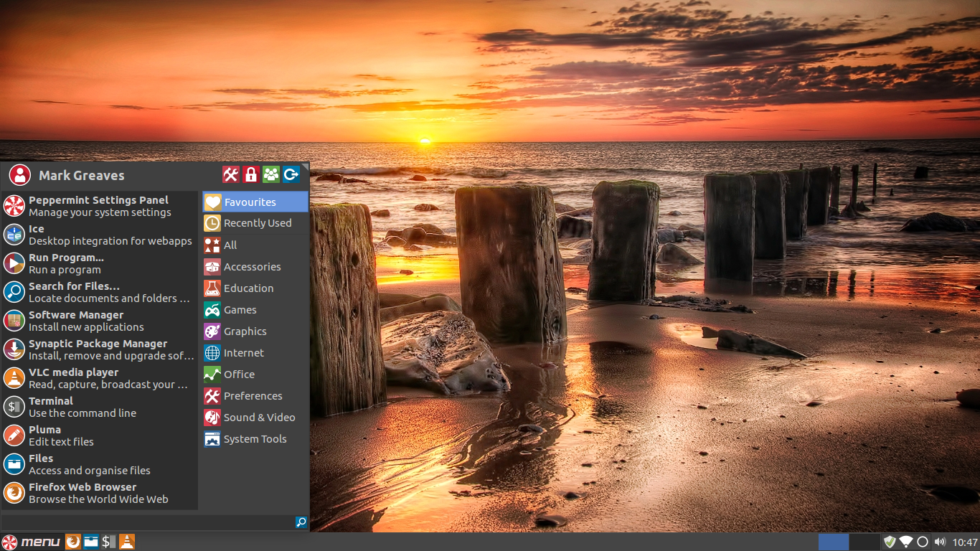Click the search magnifier icon in menu
Screen dimensions: 980x551
[x=301, y=522]
